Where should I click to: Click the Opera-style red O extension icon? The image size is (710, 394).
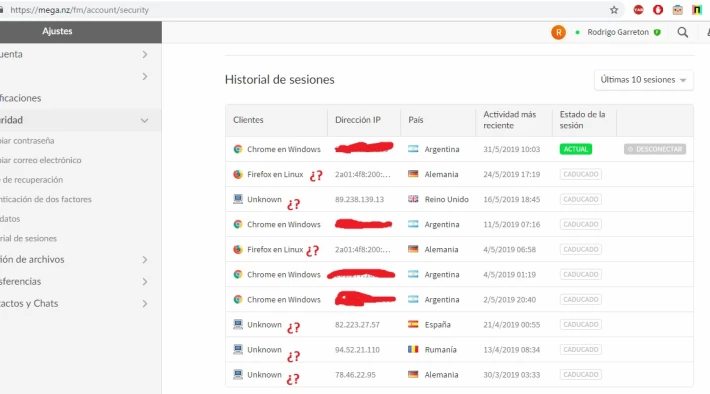[658, 10]
